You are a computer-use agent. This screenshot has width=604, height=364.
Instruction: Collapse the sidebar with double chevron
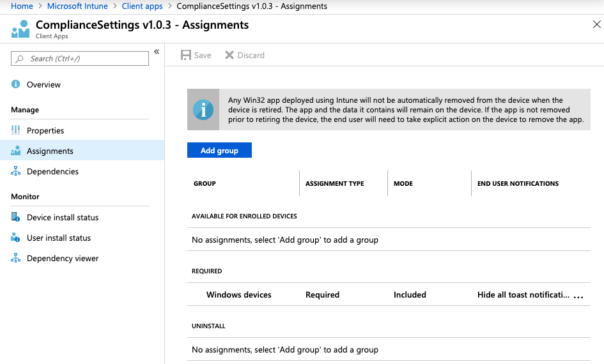point(157,52)
